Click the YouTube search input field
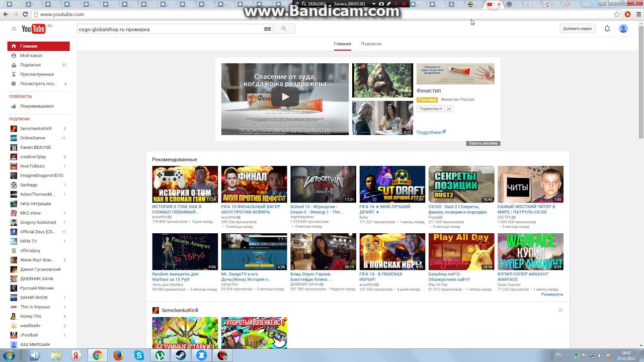The image size is (644, 362). click(170, 29)
